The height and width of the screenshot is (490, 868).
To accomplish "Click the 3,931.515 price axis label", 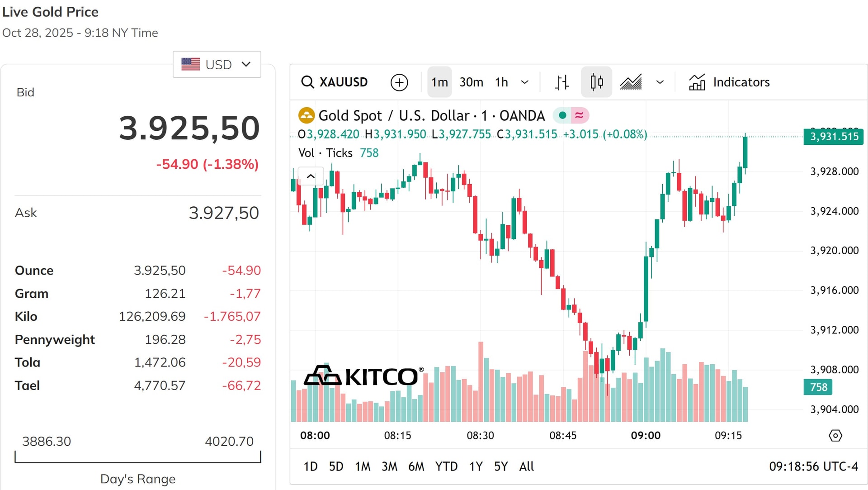I will tap(834, 137).
